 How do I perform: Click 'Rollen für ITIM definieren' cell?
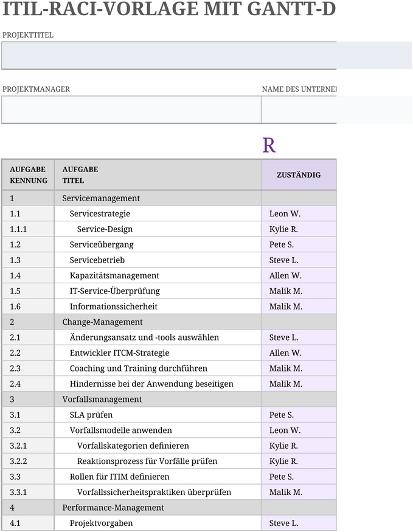(x=158, y=477)
